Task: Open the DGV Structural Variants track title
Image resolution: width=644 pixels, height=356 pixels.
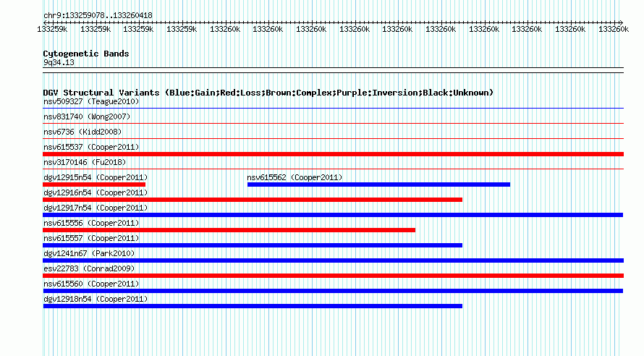Action: [268, 93]
